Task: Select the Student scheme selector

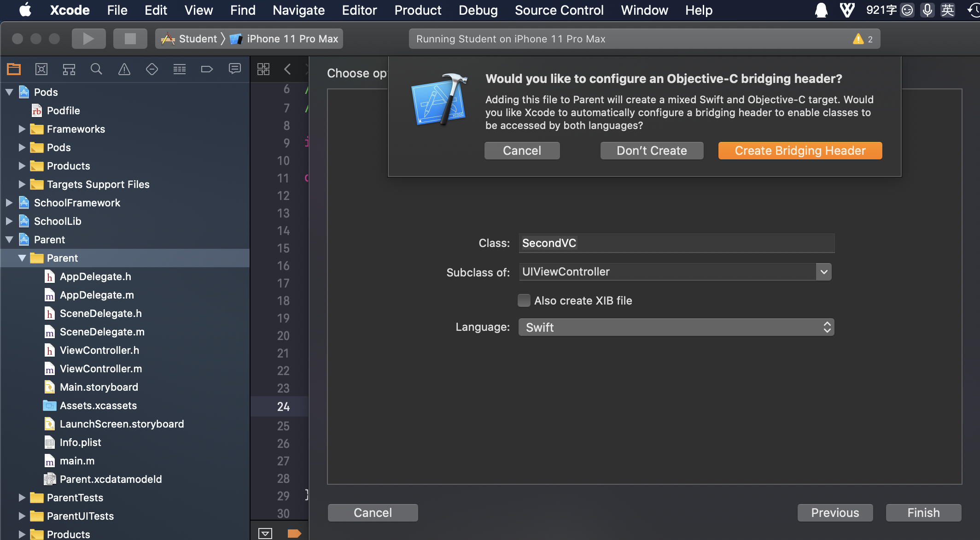Action: [x=189, y=39]
